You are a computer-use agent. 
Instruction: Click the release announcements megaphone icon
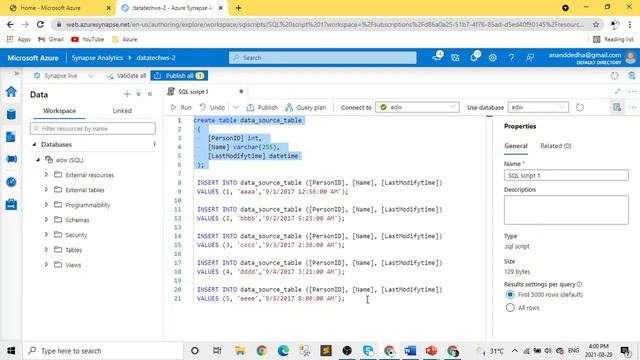(437, 58)
